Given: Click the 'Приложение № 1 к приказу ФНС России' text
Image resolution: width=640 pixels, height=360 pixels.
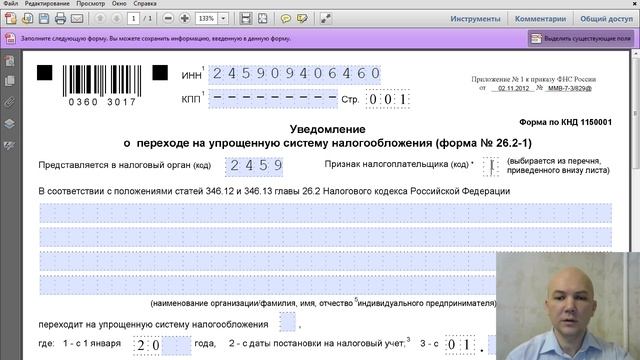Looking at the screenshot, I should pos(534,79).
